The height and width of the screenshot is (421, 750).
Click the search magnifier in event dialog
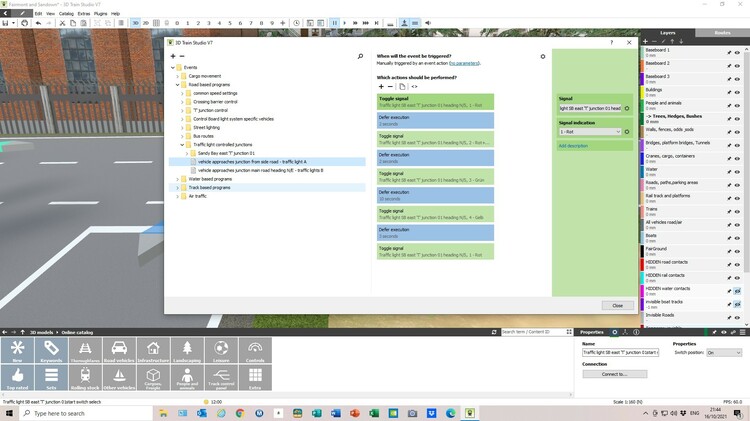click(360, 56)
